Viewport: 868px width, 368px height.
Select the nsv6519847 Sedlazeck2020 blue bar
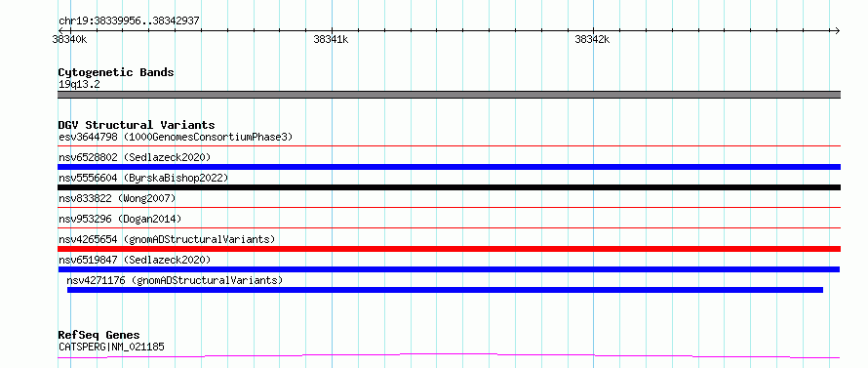click(x=449, y=269)
